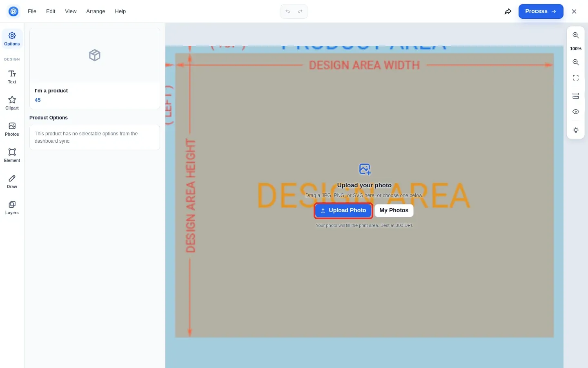Viewport: 588px width, 368px height.
Task: Click the app logo icon
Action: pyautogui.click(x=13, y=11)
